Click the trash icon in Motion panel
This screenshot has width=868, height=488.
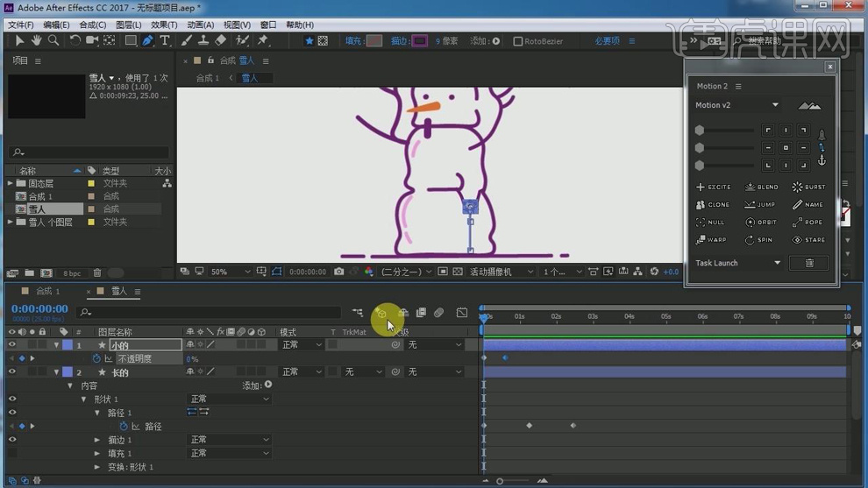coord(809,263)
